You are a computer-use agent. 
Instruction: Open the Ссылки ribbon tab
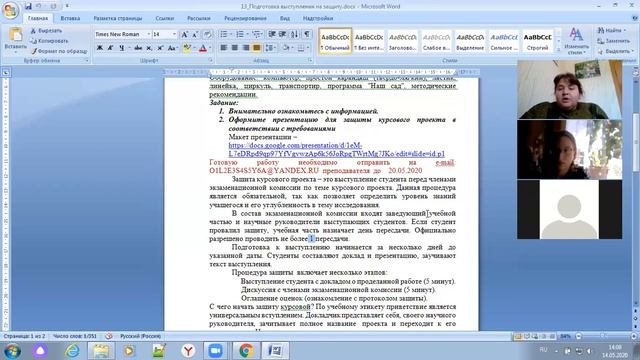165,18
